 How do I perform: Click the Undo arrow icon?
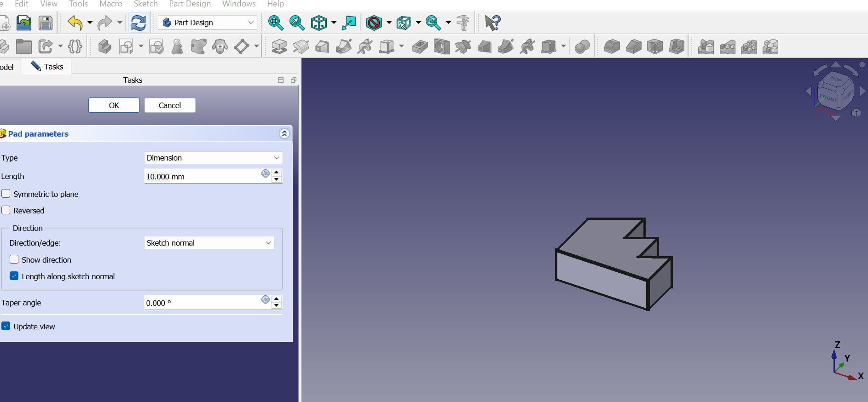click(75, 23)
